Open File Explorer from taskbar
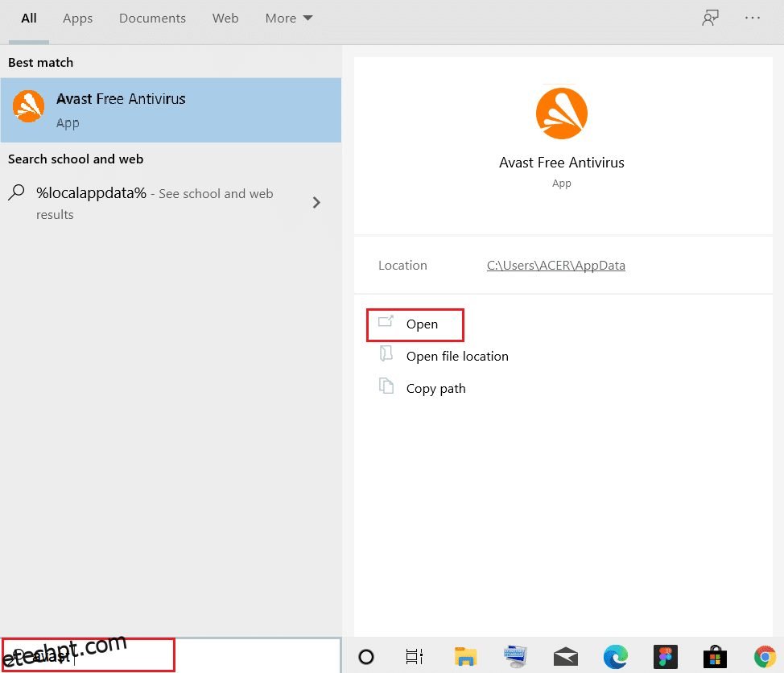 point(465,657)
